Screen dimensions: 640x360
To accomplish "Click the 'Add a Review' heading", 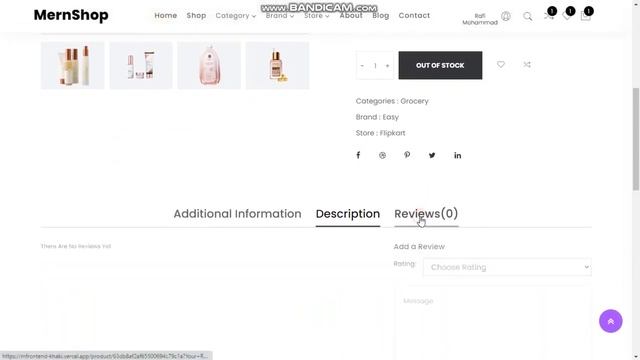I will pyautogui.click(x=419, y=247).
